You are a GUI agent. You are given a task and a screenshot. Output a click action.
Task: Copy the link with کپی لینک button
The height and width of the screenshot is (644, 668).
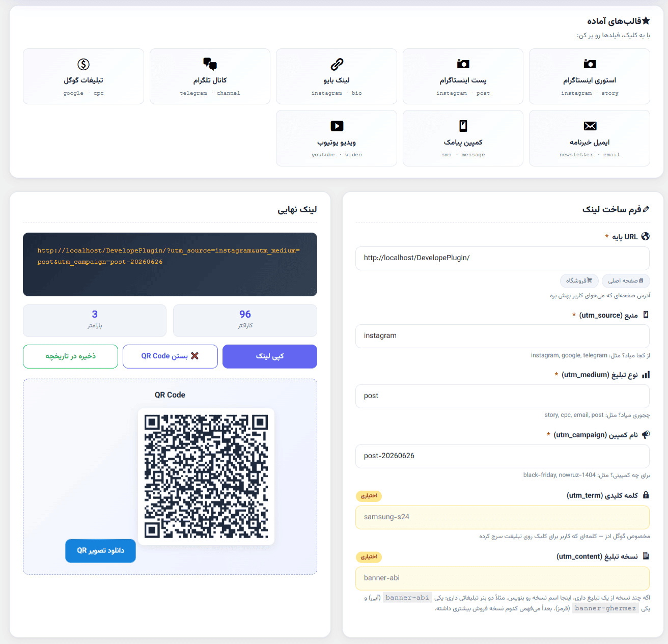[270, 356]
